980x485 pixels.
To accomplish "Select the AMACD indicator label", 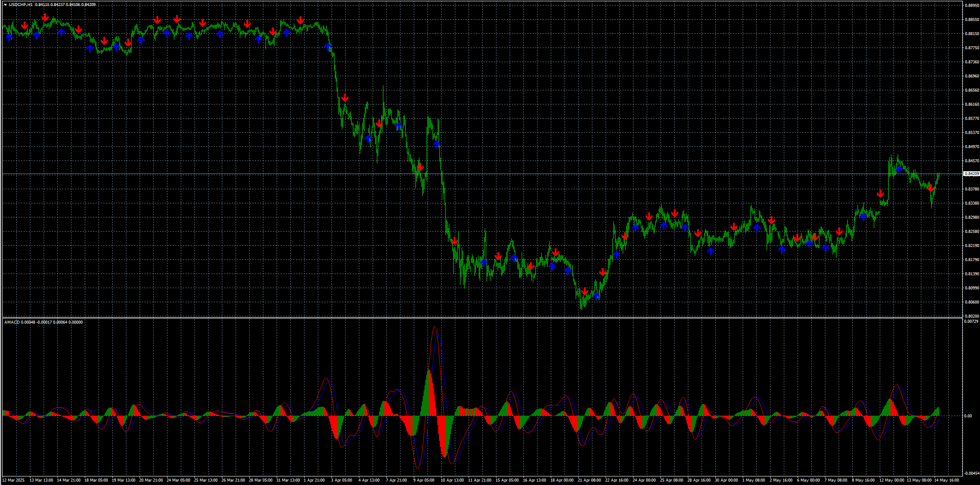I will click(x=12, y=322).
